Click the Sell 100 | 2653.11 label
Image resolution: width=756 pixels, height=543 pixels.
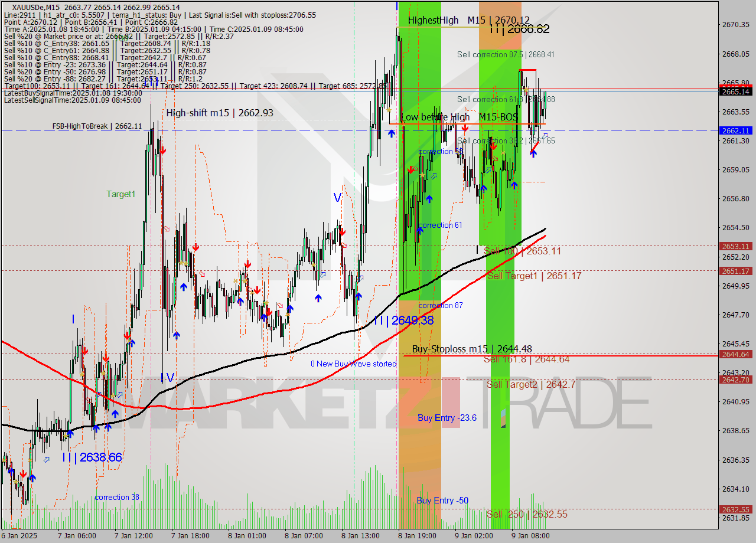522,251
